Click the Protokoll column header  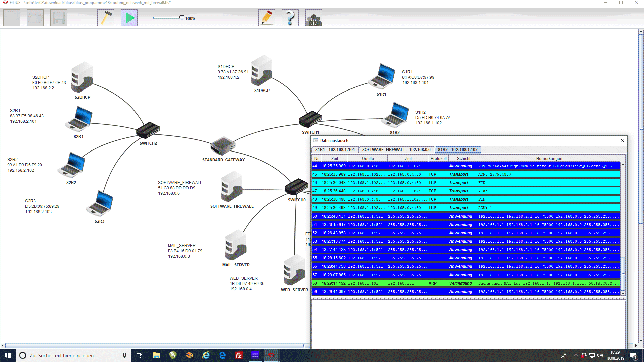pyautogui.click(x=438, y=159)
